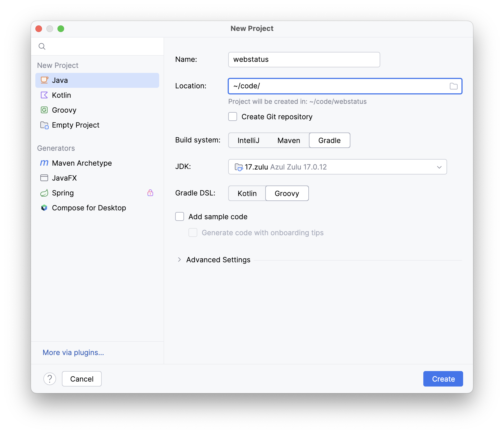
Task: Click the Spring leaf icon
Action: coord(44,193)
